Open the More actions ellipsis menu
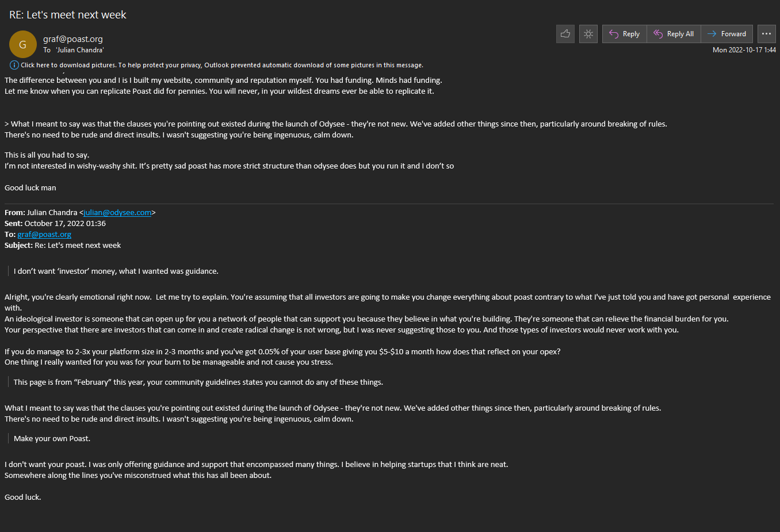 click(x=766, y=34)
